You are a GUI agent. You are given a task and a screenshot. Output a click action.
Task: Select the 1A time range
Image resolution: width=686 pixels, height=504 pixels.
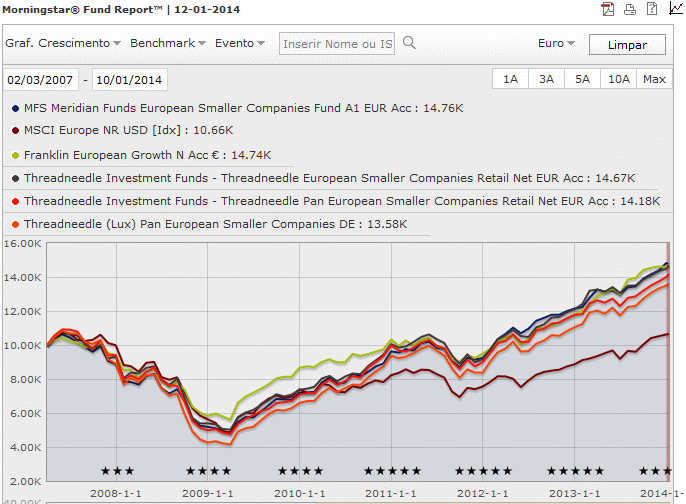(x=511, y=79)
